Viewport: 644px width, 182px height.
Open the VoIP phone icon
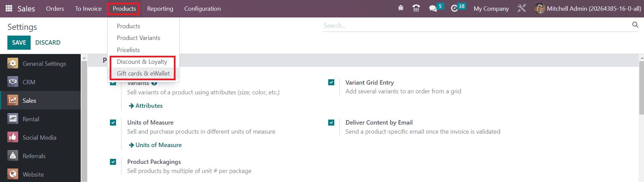(x=416, y=8)
